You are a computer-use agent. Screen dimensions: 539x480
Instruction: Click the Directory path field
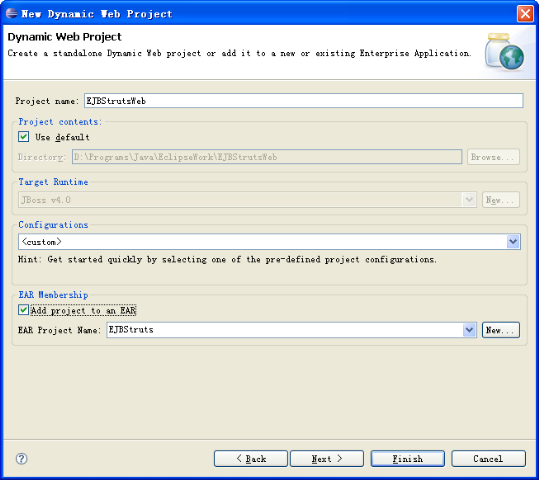(267, 157)
